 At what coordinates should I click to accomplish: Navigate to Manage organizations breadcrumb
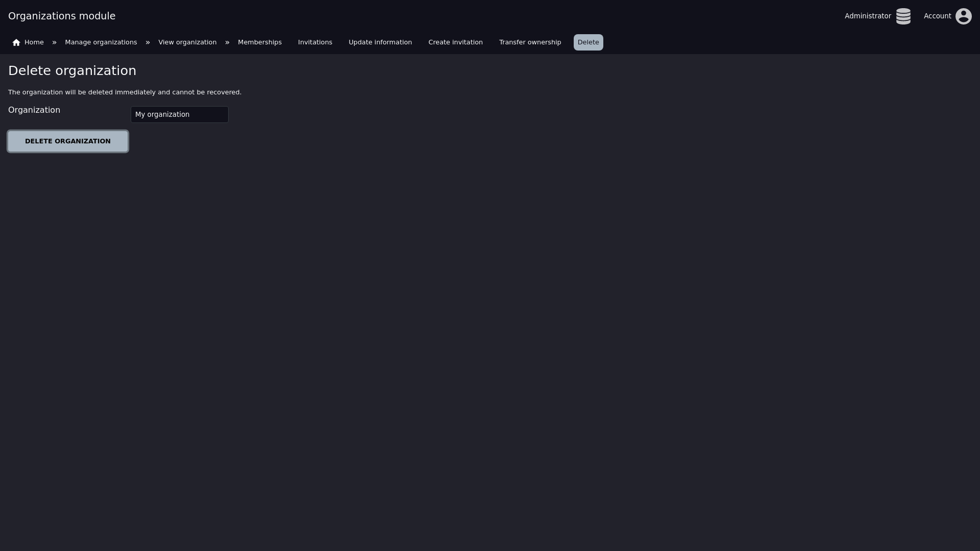pos(101,42)
